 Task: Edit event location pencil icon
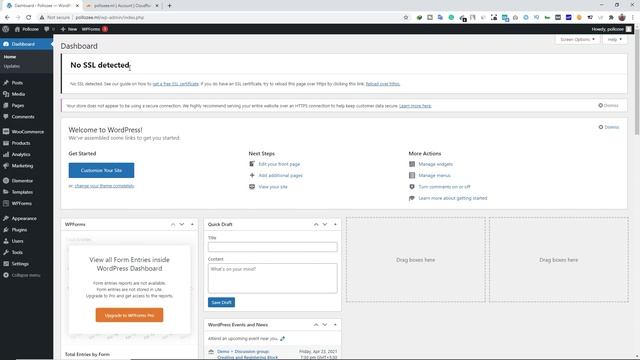coord(282,339)
